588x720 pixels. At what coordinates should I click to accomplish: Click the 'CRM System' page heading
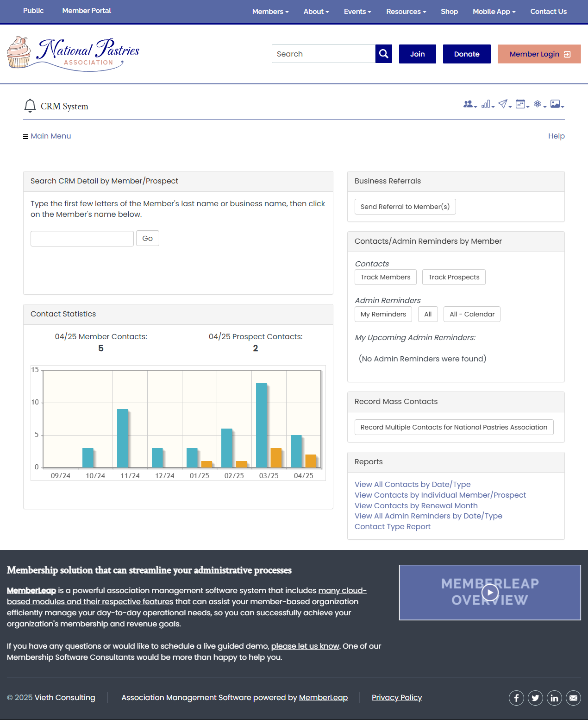point(64,106)
